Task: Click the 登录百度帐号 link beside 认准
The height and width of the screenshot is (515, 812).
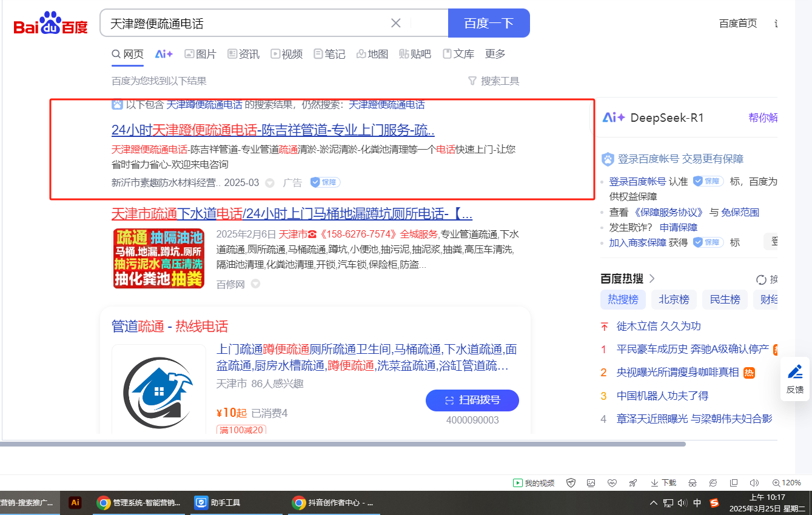Action: [637, 181]
